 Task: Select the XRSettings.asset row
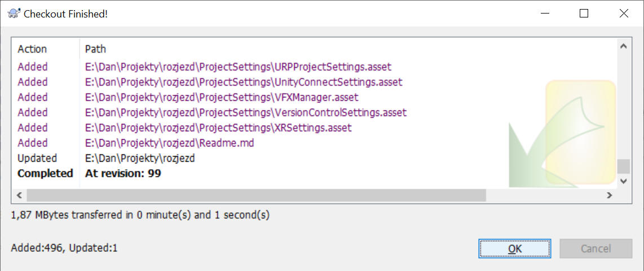(218, 127)
